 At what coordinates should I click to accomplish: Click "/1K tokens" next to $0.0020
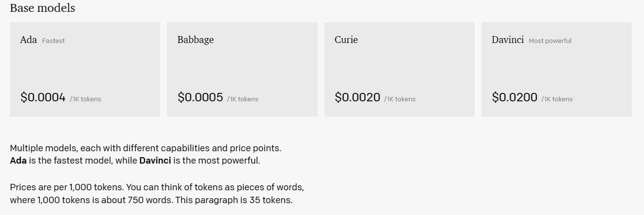[400, 99]
